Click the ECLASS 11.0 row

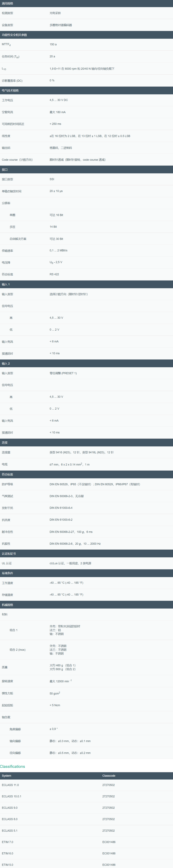86,785
